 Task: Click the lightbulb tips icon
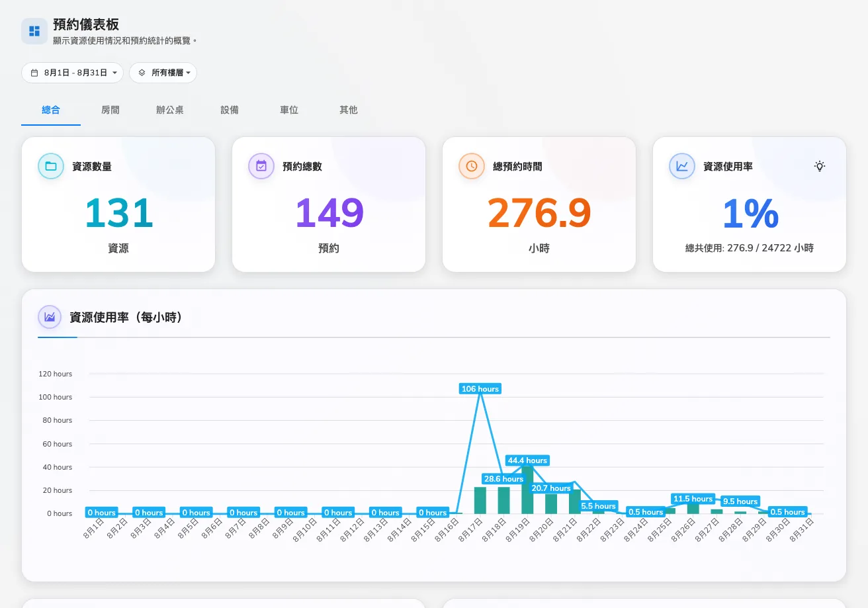(x=820, y=166)
